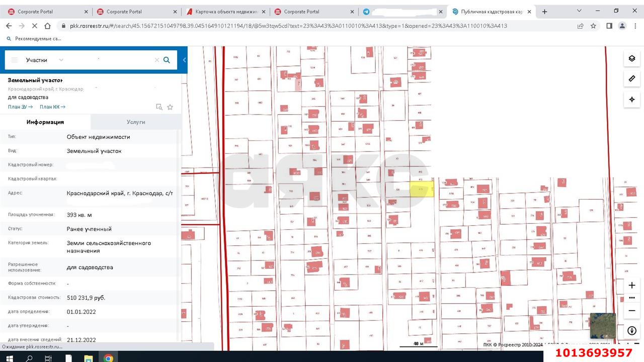644x362 pixels.
Task: Open the tab search dropdown arrow
Action: 579,11
